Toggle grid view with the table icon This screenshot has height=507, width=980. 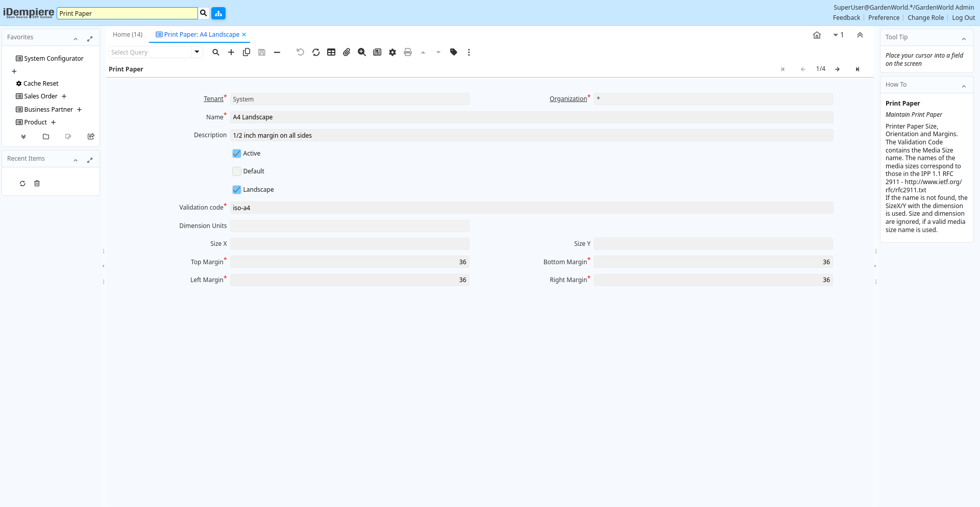pyautogui.click(x=331, y=52)
